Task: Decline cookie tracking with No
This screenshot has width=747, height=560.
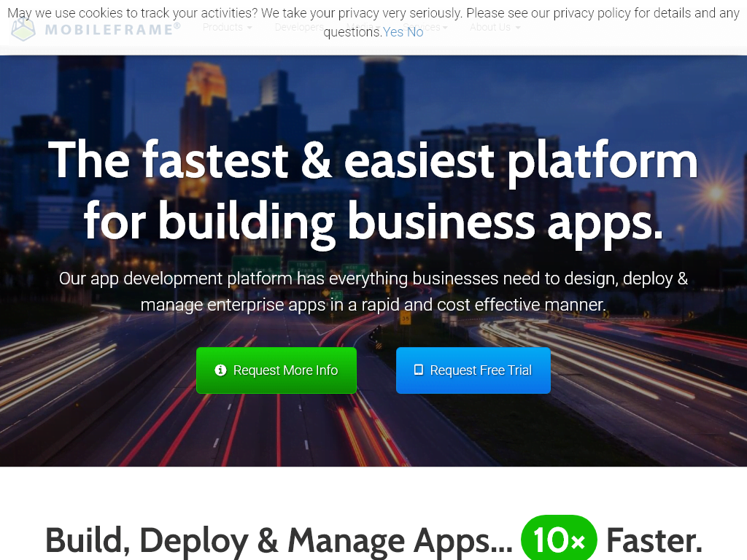Action: click(x=415, y=32)
